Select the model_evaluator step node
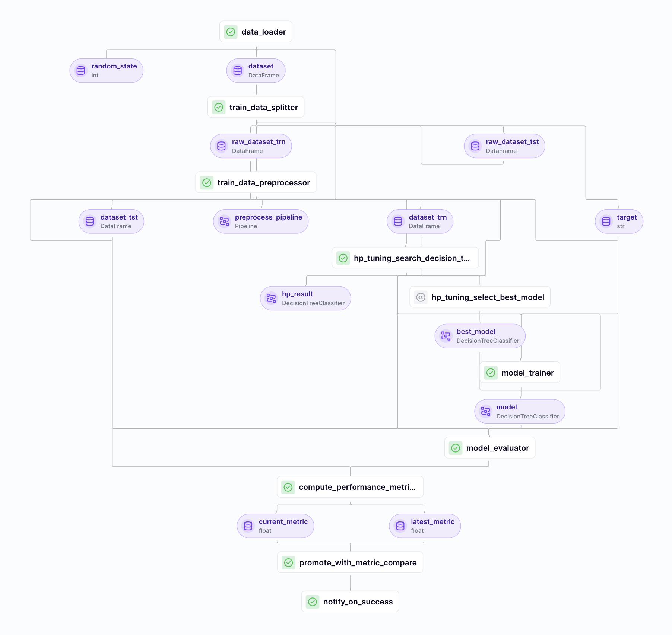This screenshot has width=672, height=635. [489, 448]
